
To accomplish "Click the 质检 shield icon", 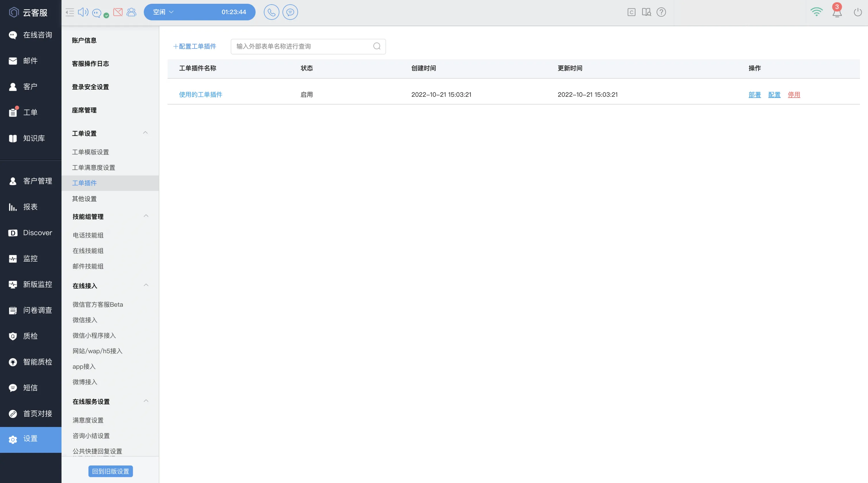I will [13, 336].
